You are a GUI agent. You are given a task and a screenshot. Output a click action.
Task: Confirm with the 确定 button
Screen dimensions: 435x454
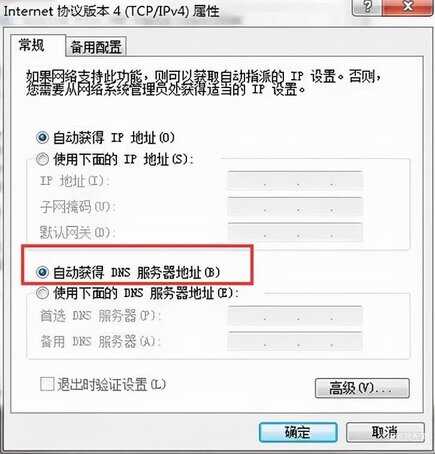298,432
